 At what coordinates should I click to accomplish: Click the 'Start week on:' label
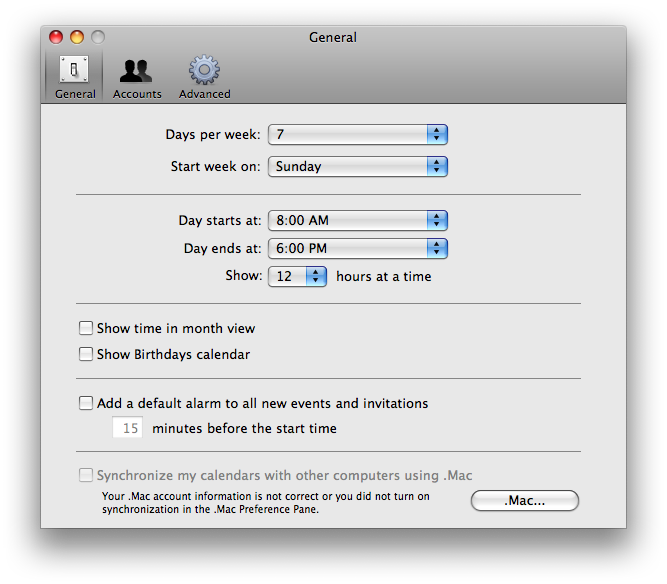click(215, 166)
